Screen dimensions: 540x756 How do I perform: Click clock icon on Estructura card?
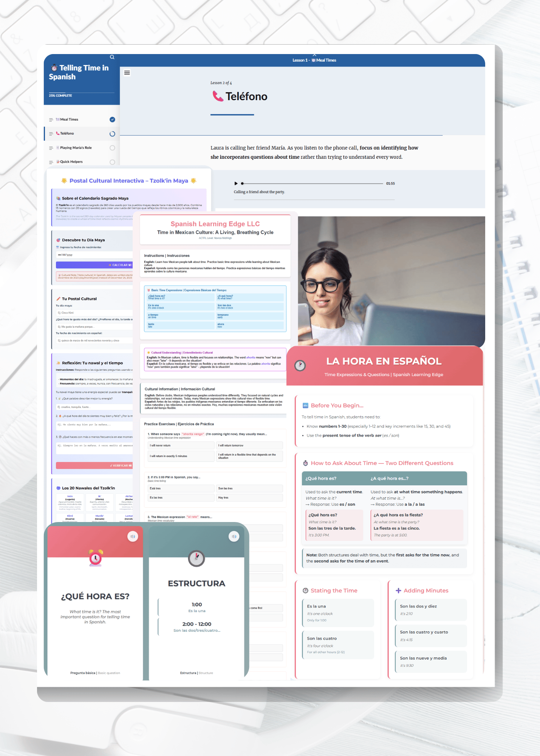pyautogui.click(x=197, y=558)
